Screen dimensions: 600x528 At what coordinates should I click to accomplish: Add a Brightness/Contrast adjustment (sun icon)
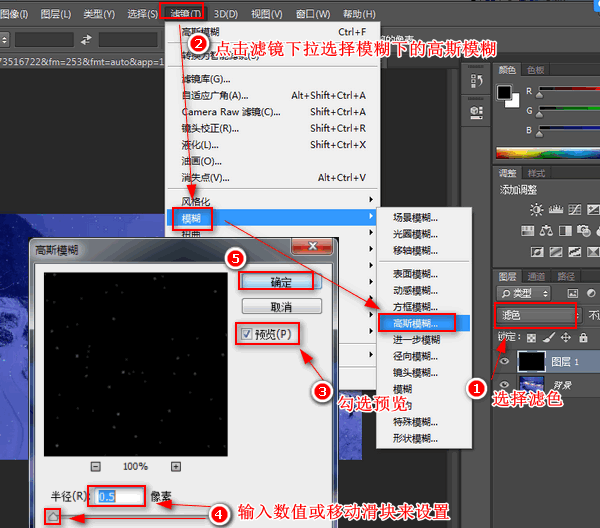click(x=536, y=209)
